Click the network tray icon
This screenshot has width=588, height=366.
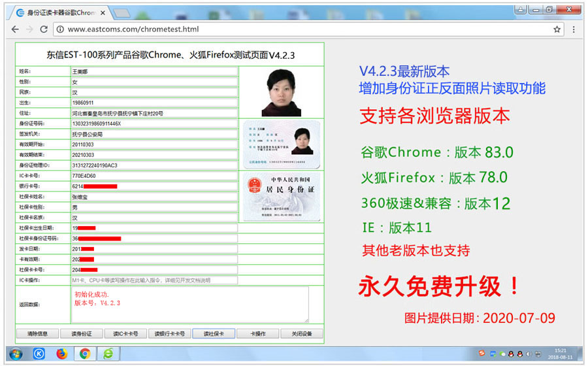click(538, 354)
